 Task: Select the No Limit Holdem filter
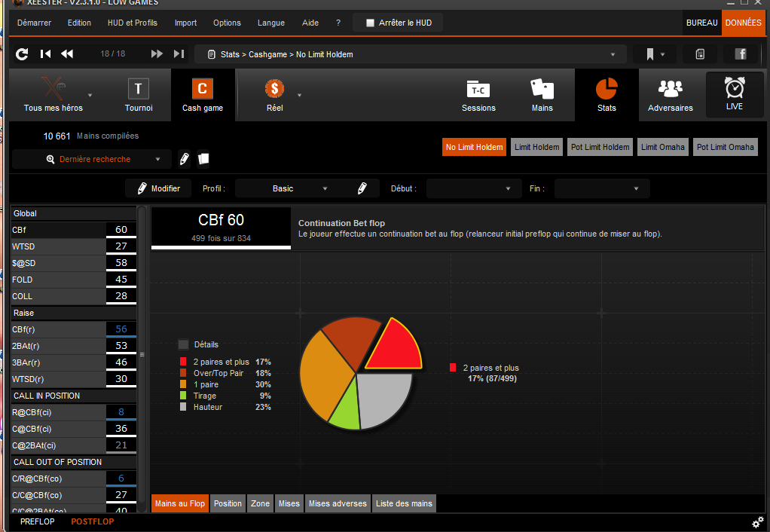(475, 147)
